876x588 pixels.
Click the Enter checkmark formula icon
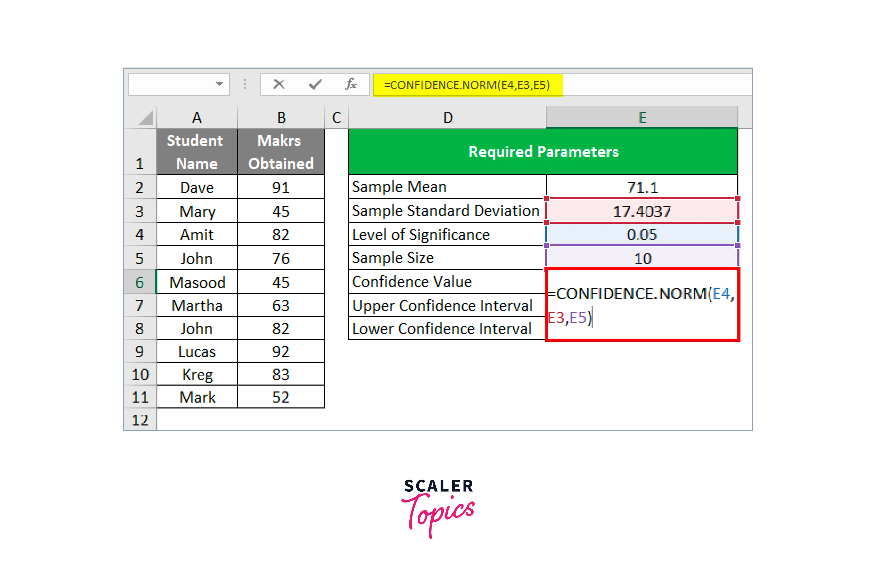pos(315,85)
